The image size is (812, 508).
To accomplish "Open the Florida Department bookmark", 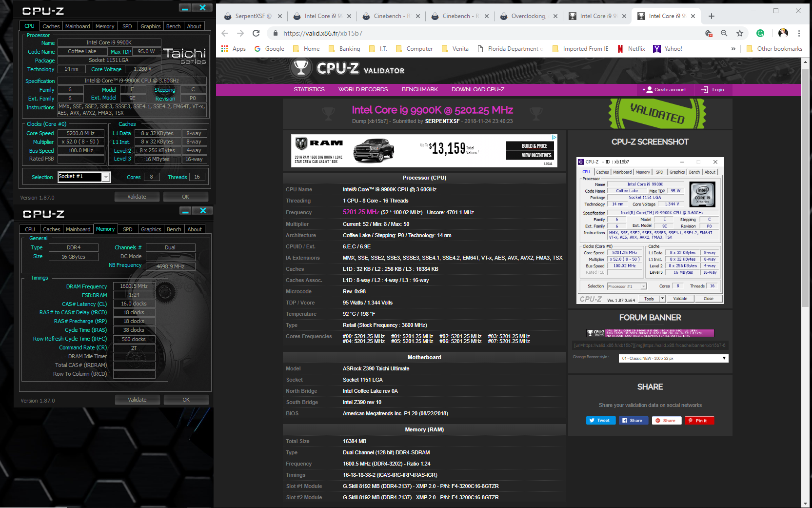I will (510, 49).
